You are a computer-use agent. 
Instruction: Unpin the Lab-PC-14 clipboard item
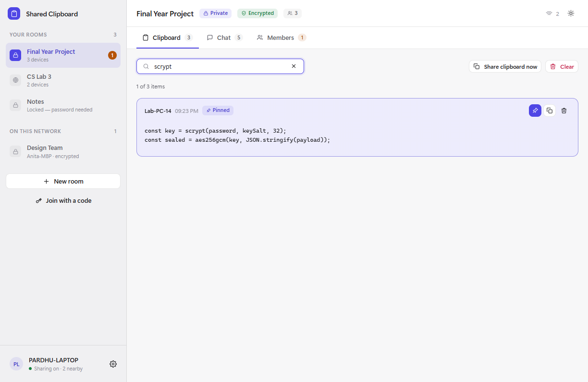(535, 111)
